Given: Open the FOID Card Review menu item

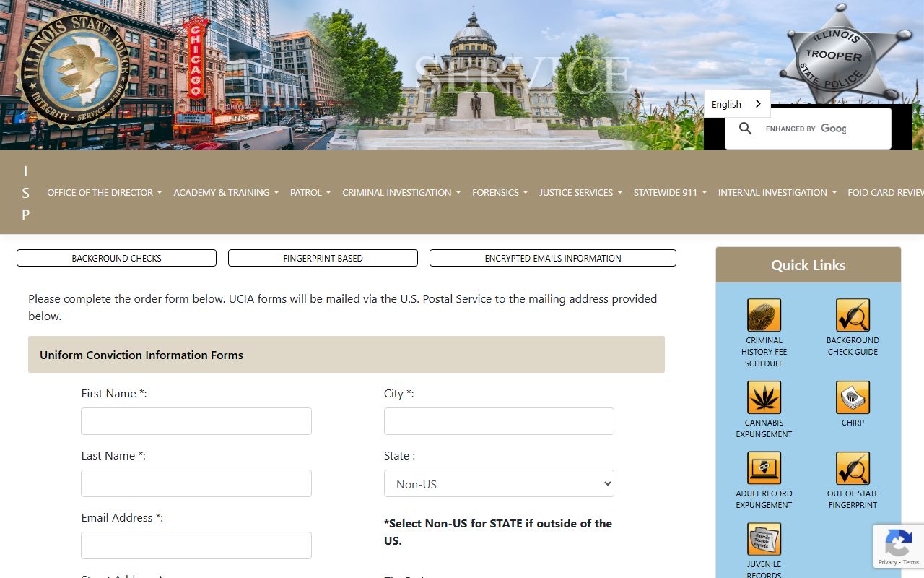Looking at the screenshot, I should coord(886,192).
